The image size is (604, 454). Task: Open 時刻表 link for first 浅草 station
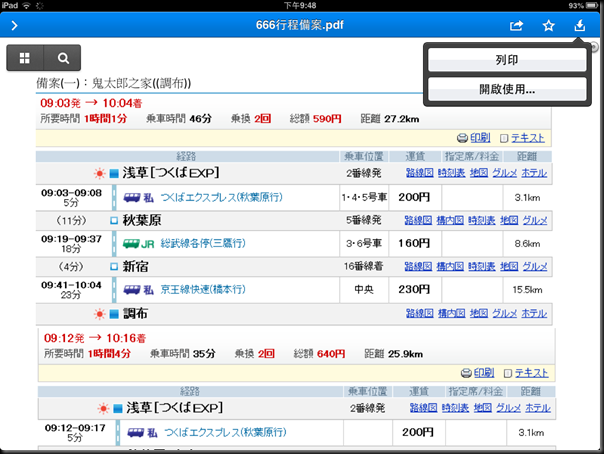[x=451, y=173]
